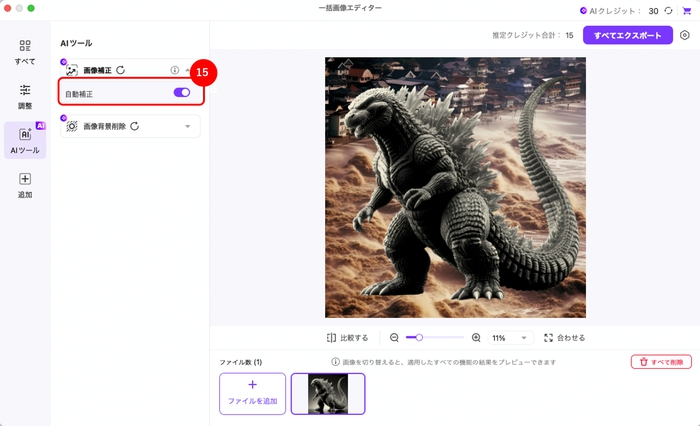The height and width of the screenshot is (426, 700).
Task: Click the 画像補正 picture icon
Action: coord(72,70)
